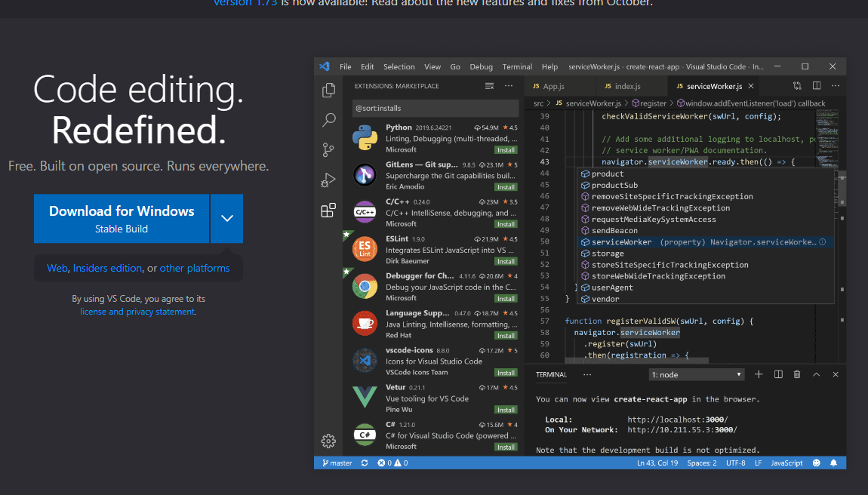Open the File menu

point(346,66)
